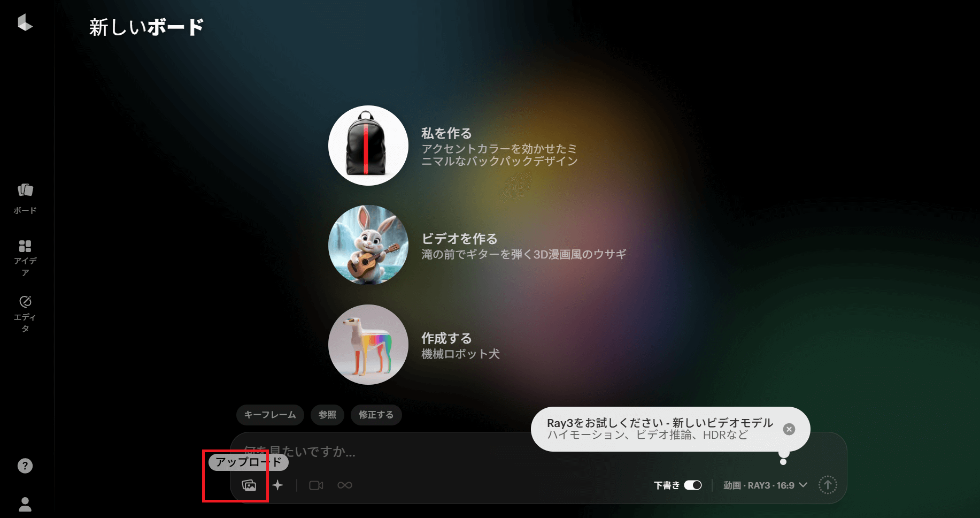980x518 pixels.
Task: Click the upload image icon
Action: tap(250, 485)
